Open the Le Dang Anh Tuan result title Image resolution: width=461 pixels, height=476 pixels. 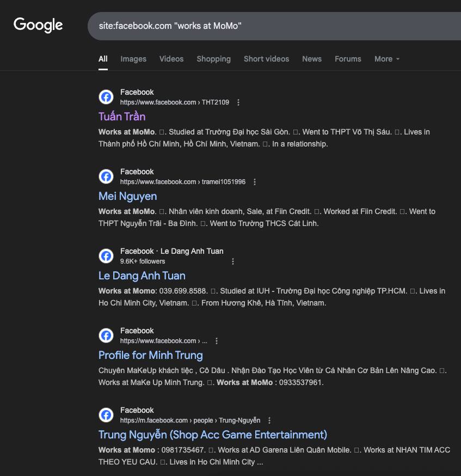(142, 276)
